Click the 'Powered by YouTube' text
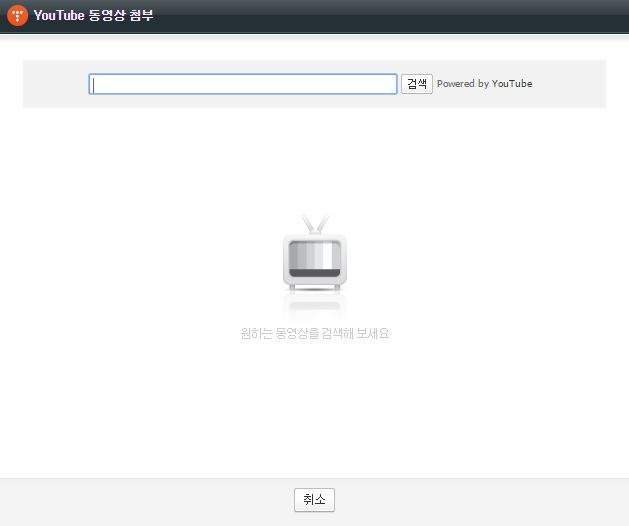 (x=485, y=84)
